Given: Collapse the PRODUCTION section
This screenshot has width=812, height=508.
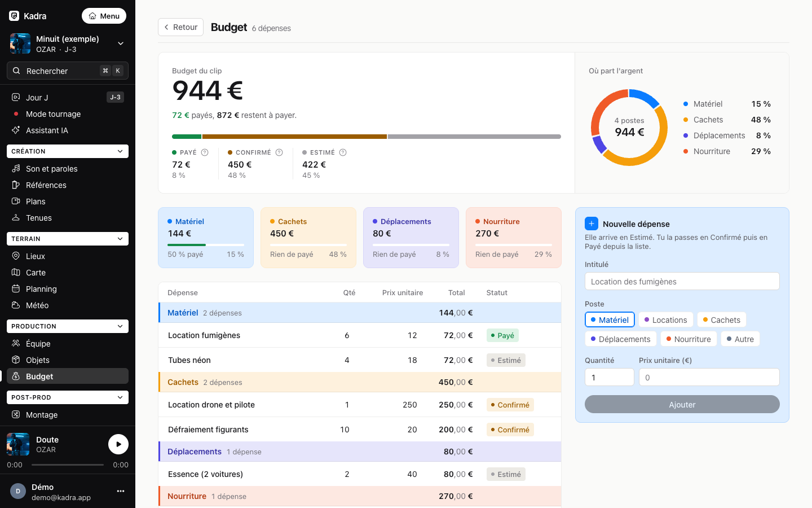Looking at the screenshot, I should [x=68, y=326].
